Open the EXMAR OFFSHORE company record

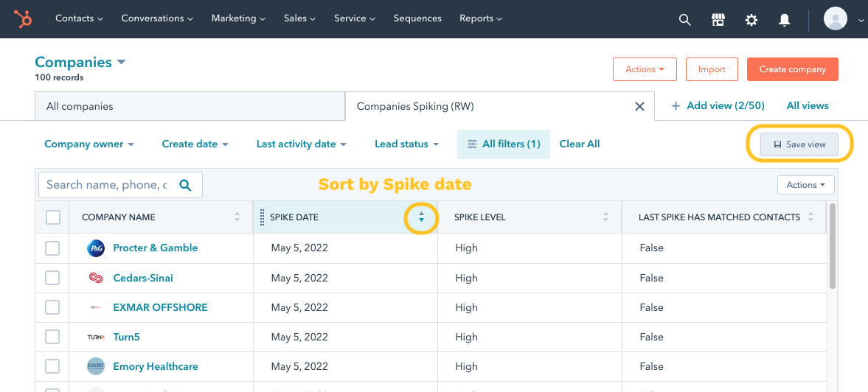pyautogui.click(x=161, y=307)
